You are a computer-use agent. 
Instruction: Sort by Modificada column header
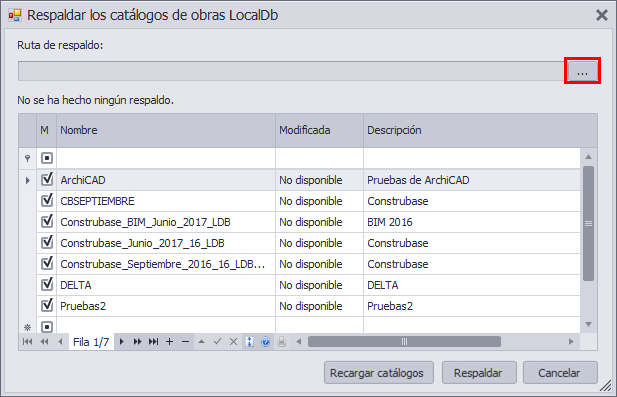(319, 130)
